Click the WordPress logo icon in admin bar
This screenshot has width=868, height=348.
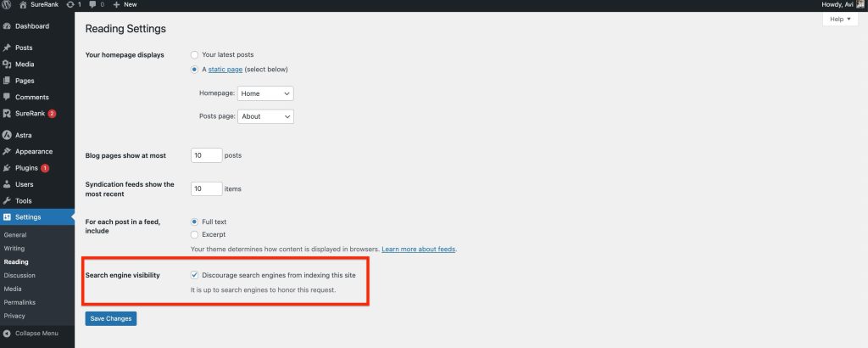coord(7,4)
